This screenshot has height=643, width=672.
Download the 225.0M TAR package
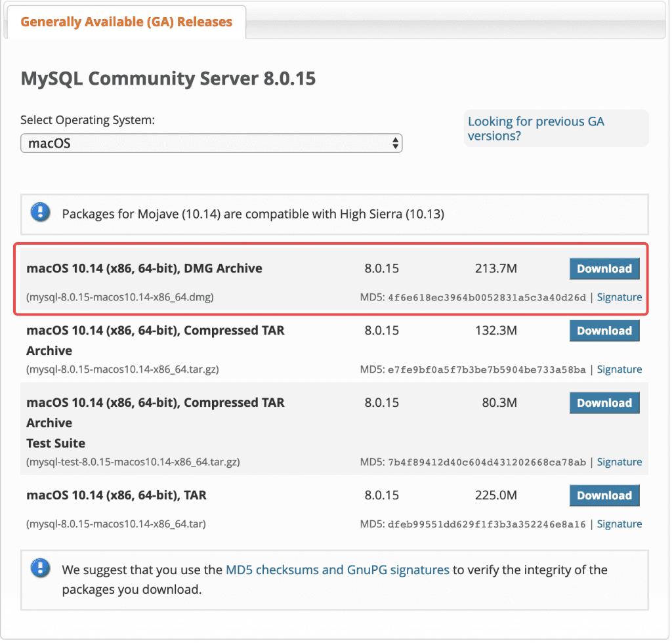coord(604,495)
